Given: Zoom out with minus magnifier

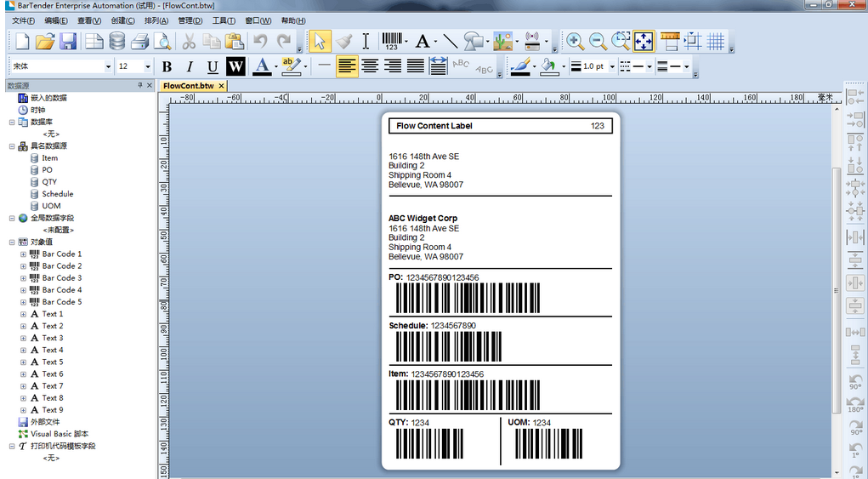Looking at the screenshot, I should pos(598,42).
